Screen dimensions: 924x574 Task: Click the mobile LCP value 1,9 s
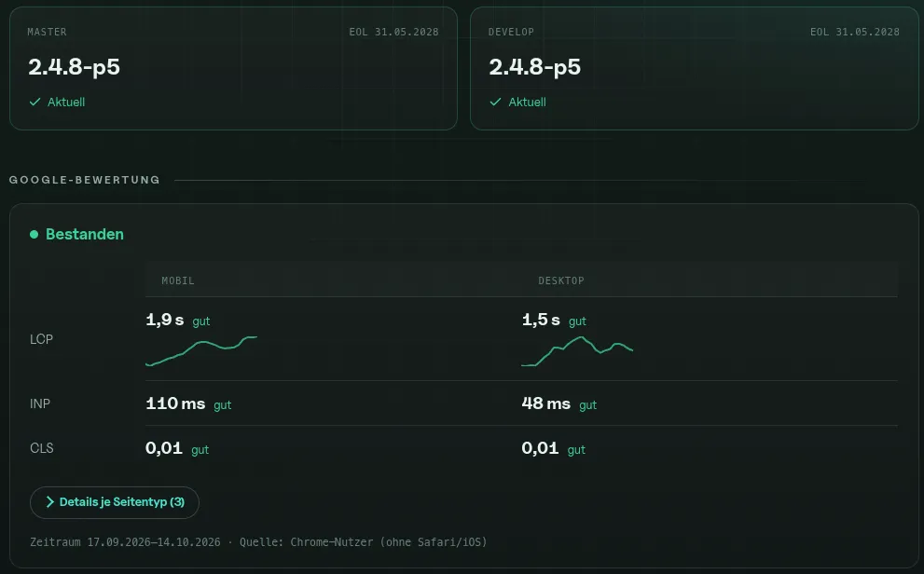pos(165,320)
